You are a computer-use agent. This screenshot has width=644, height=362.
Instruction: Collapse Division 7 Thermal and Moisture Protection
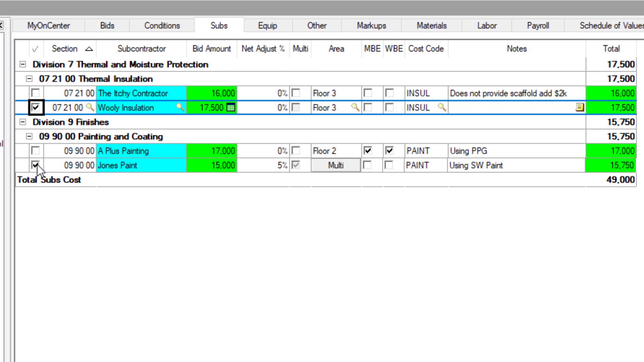click(22, 64)
